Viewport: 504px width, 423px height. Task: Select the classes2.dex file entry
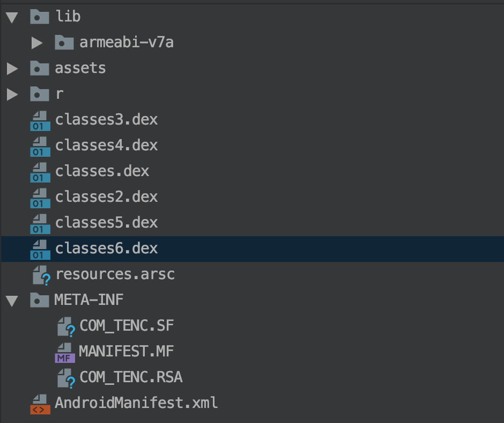(x=106, y=197)
